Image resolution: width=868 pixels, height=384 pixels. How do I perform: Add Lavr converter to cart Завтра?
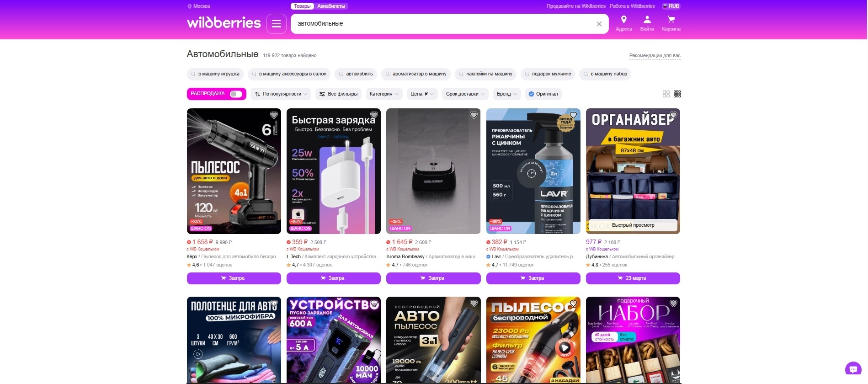pos(533,278)
